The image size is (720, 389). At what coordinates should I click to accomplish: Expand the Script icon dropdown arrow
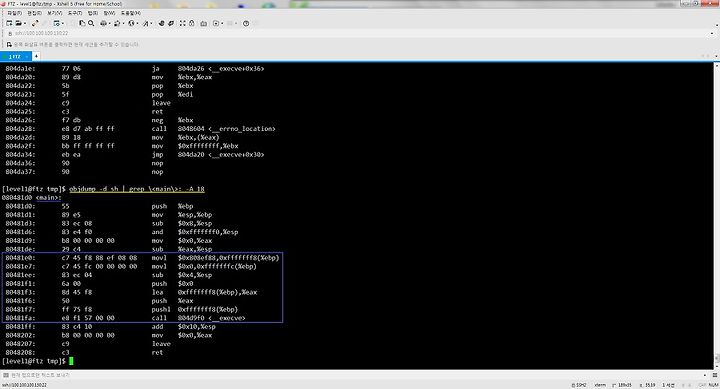pyautogui.click(x=222, y=23)
